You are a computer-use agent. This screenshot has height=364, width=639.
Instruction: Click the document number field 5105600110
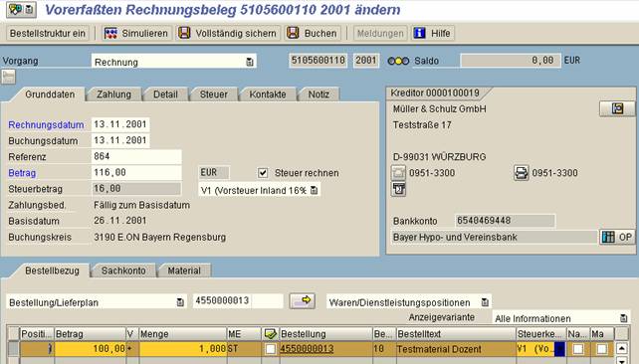(319, 61)
